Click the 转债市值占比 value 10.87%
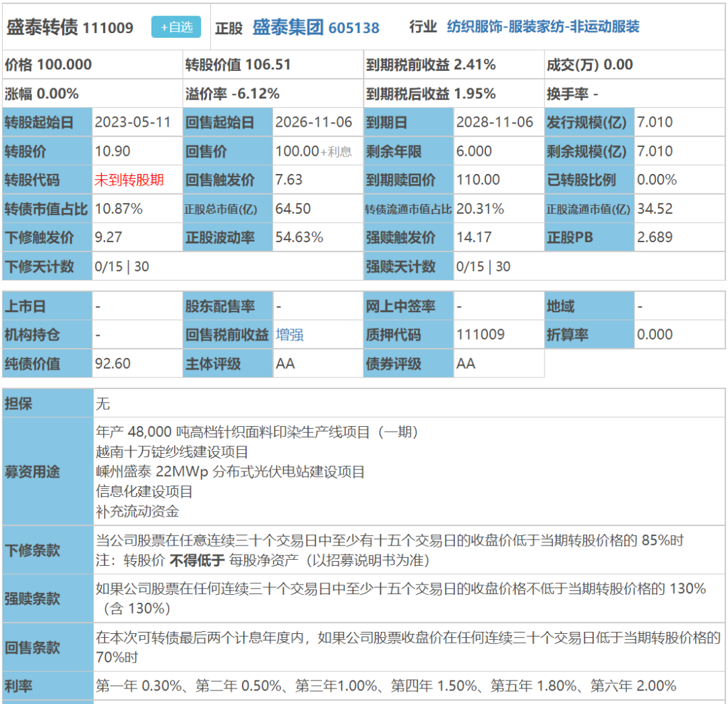The width and height of the screenshot is (728, 704). (x=119, y=209)
